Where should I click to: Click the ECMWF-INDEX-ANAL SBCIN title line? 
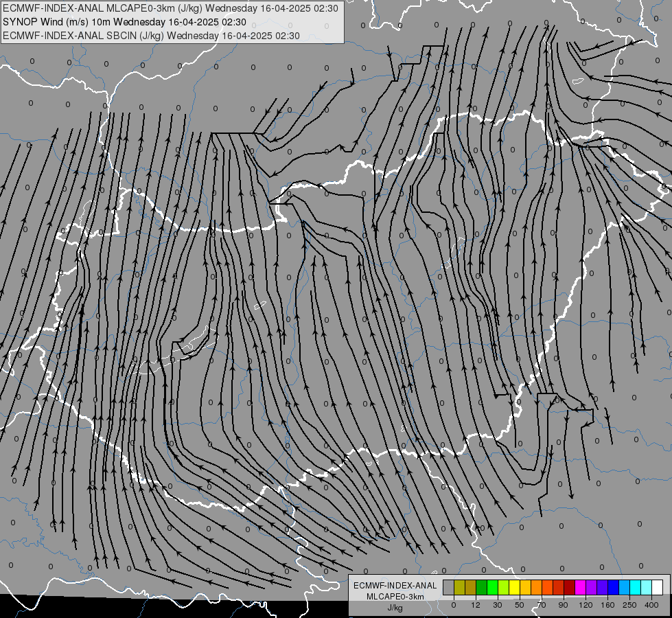pyautogui.click(x=151, y=36)
